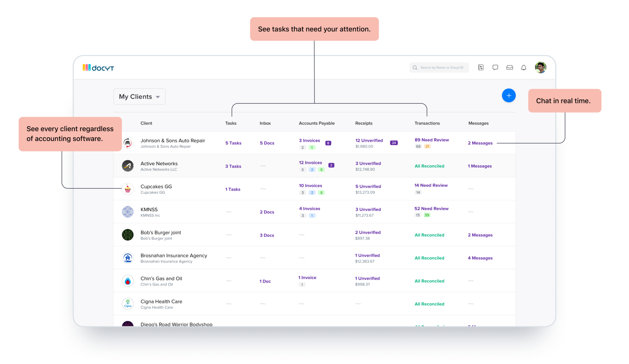The image size is (629, 364).
Task: Expand the My Clients dropdown
Action: click(x=139, y=97)
